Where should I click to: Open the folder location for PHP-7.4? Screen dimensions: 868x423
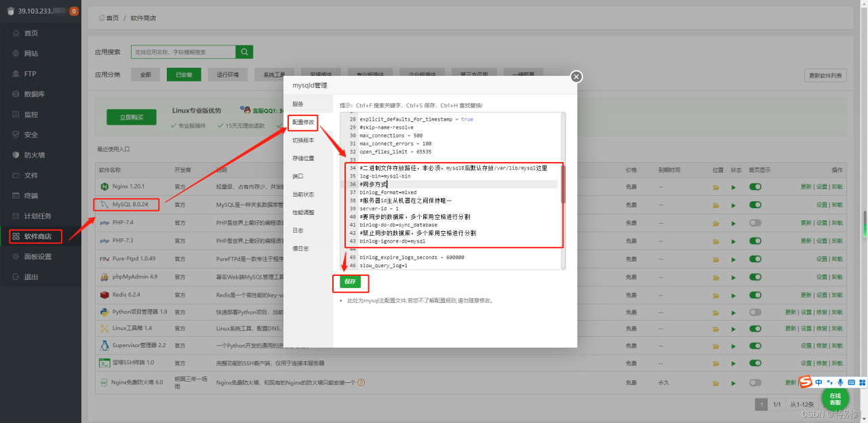717,223
